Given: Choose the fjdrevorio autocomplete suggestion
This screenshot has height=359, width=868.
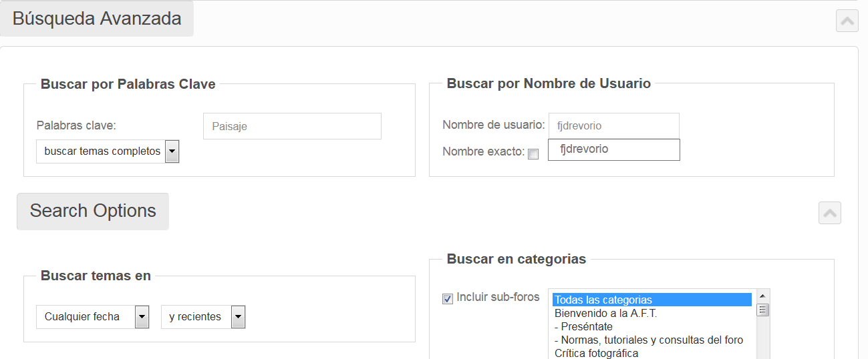Looking at the screenshot, I should point(613,149).
